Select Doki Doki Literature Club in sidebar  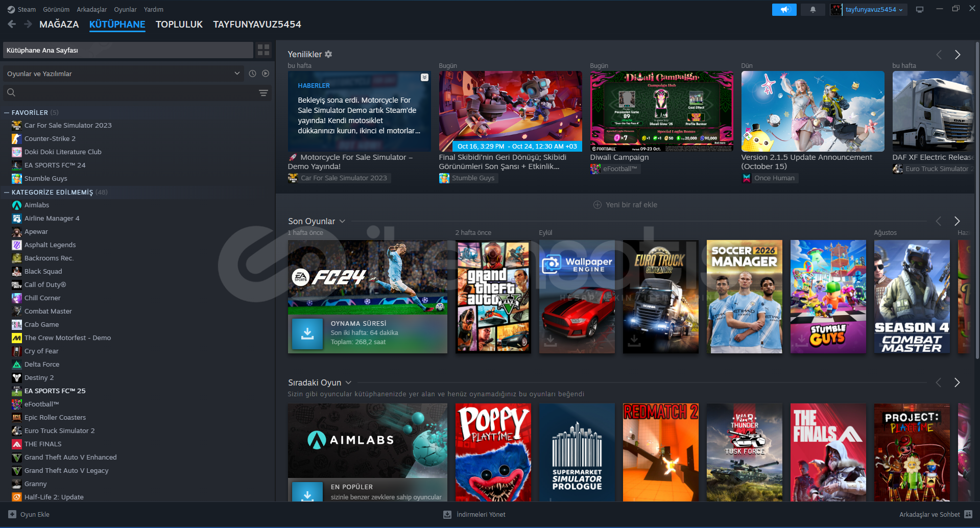(x=63, y=152)
